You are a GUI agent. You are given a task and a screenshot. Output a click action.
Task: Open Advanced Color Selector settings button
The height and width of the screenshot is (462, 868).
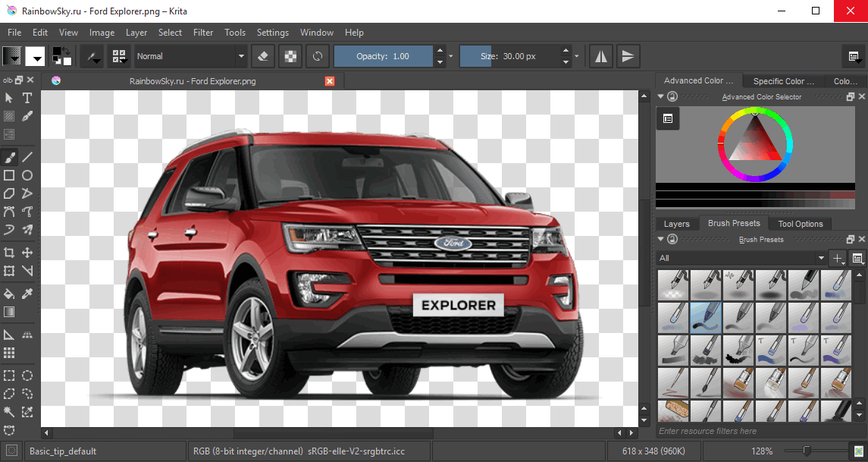(668, 118)
